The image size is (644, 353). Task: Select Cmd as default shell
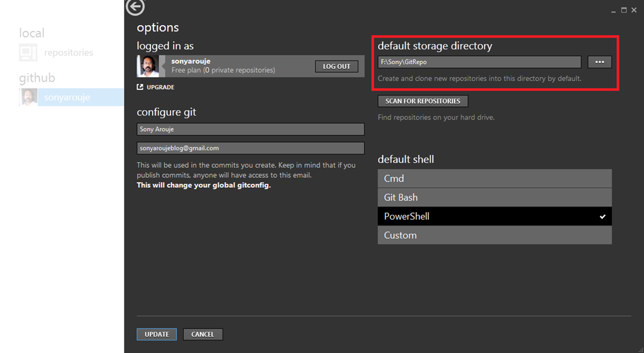coord(494,178)
